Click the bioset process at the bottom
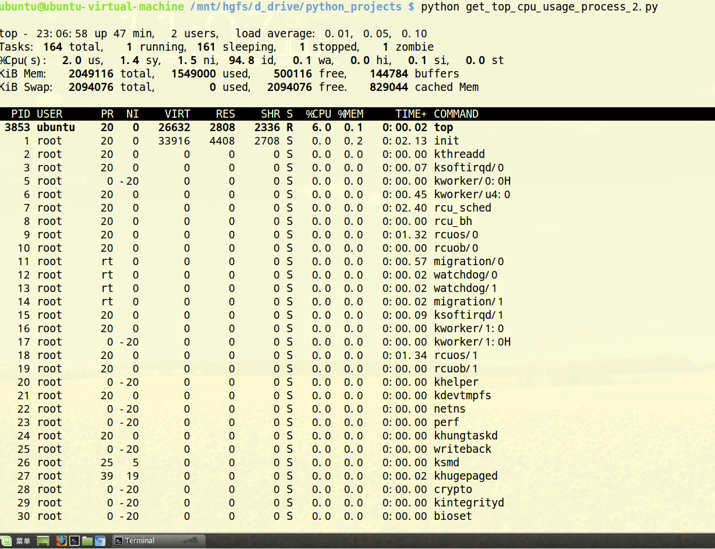 [452, 516]
